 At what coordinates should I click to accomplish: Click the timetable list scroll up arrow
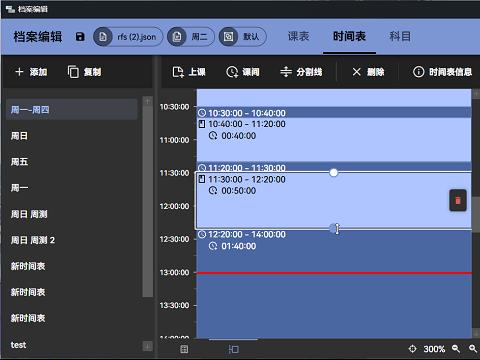147,101
